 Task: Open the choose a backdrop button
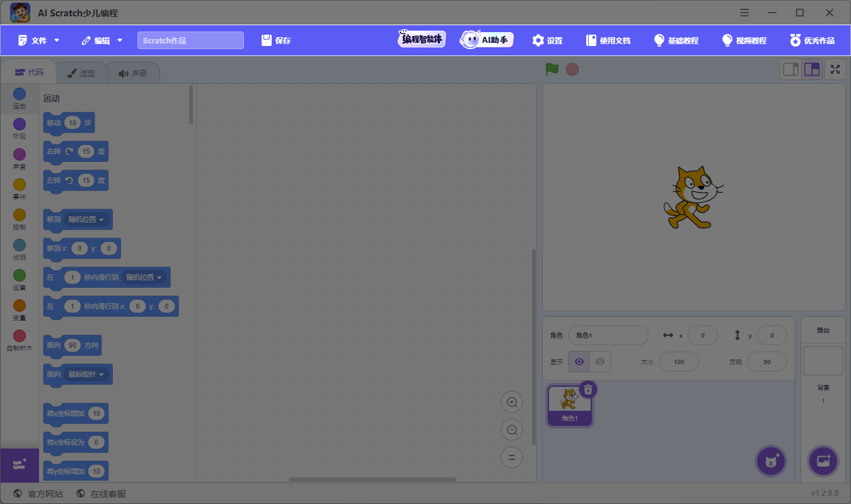[823, 461]
